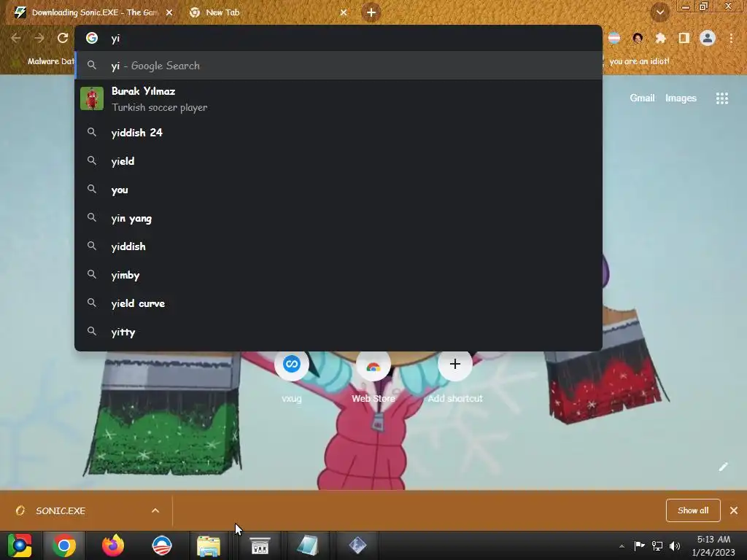Click the Chrome taskbar icon

point(64,545)
